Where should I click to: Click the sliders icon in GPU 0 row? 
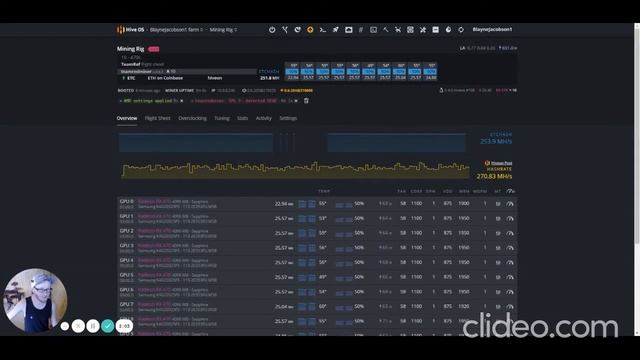tap(498, 204)
